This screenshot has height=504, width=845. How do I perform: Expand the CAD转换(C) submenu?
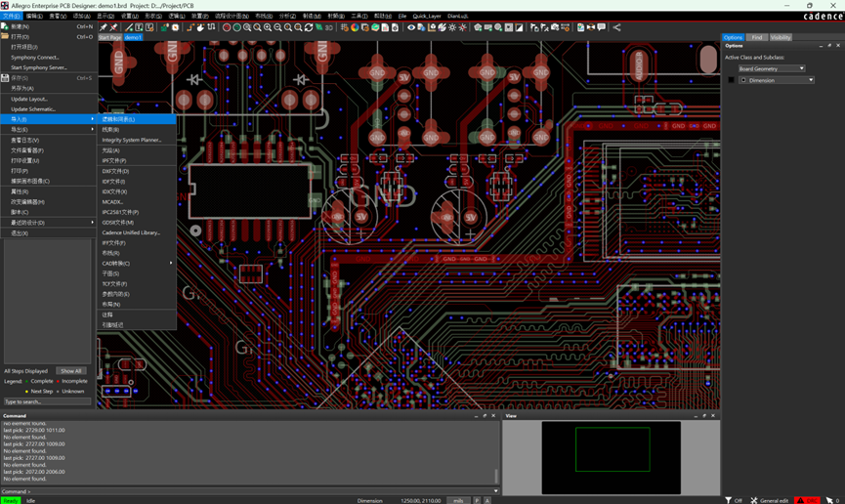(x=137, y=263)
